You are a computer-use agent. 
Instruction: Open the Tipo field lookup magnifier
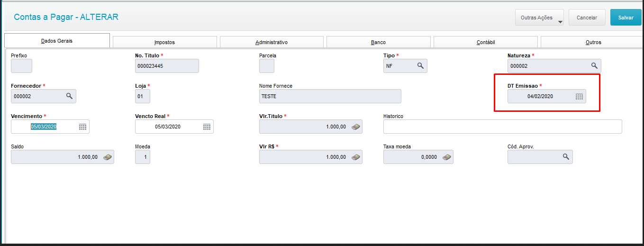point(420,66)
